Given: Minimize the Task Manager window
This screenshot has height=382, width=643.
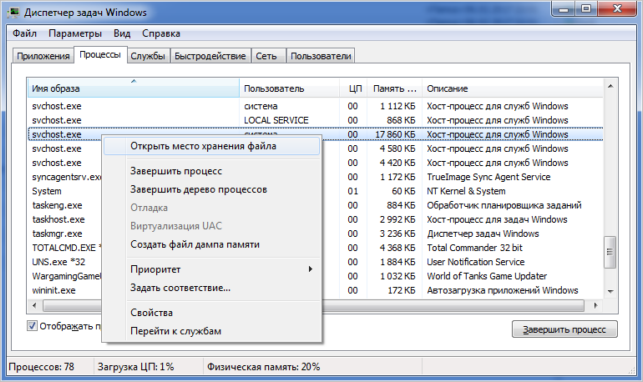Looking at the screenshot, I should click(x=564, y=9).
